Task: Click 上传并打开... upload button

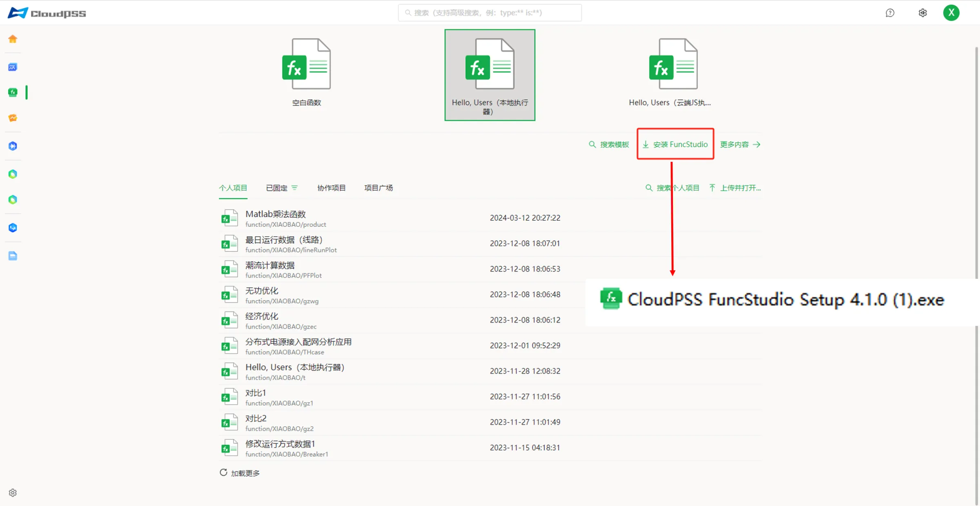Action: [x=735, y=188]
